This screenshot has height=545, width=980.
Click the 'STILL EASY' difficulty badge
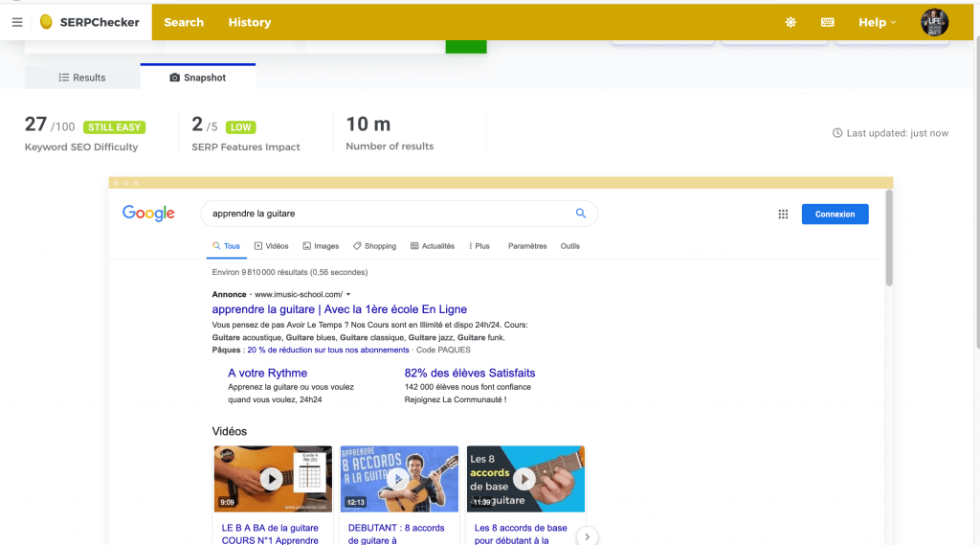pyautogui.click(x=115, y=127)
